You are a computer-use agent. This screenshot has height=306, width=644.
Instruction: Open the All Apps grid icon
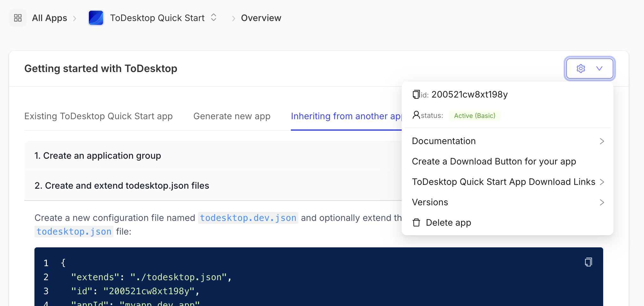point(18,18)
